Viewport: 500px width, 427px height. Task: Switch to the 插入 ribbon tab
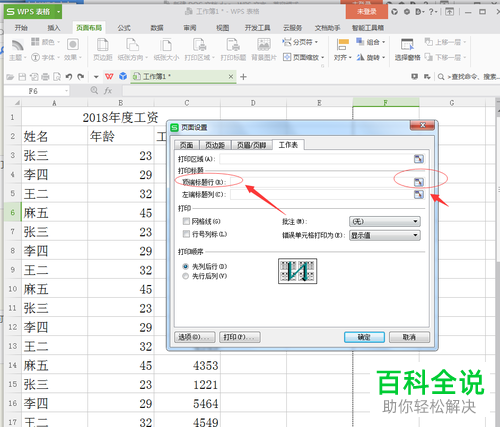[x=54, y=28]
